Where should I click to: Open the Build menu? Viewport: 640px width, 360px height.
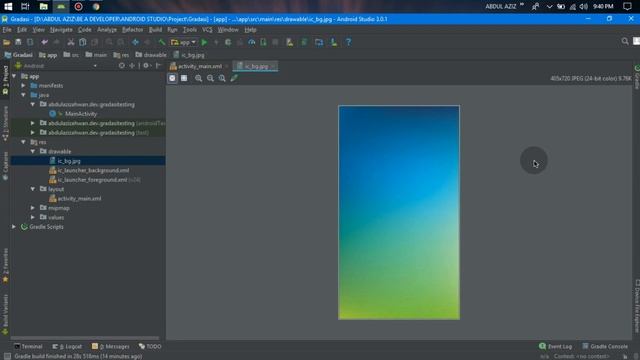point(155,30)
